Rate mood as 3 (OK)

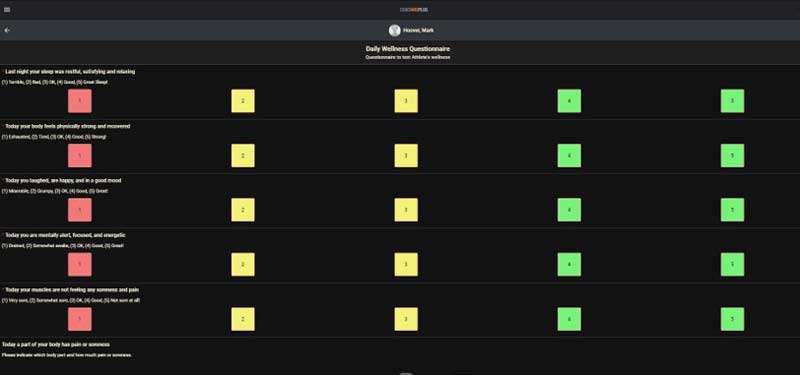(406, 210)
